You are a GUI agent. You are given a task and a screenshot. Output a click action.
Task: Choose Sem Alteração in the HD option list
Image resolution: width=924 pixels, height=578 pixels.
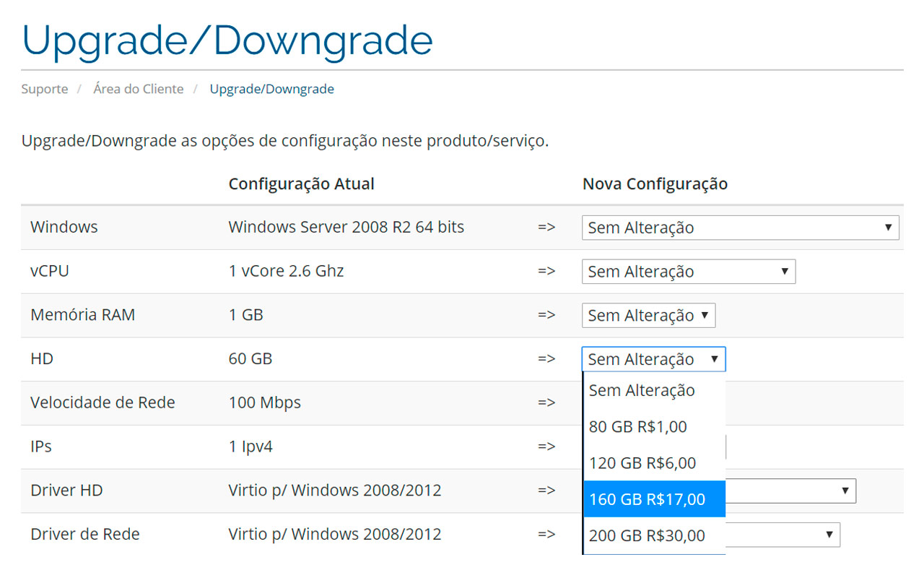(x=654, y=390)
